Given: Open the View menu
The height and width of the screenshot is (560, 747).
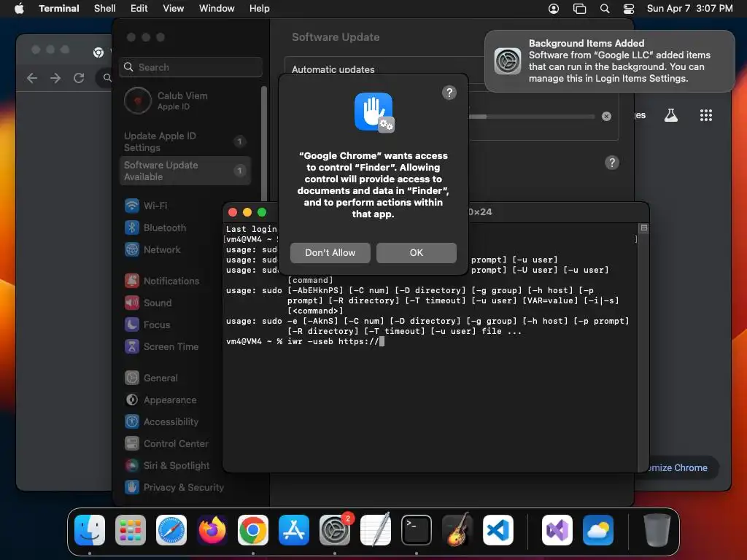Looking at the screenshot, I should click(174, 9).
